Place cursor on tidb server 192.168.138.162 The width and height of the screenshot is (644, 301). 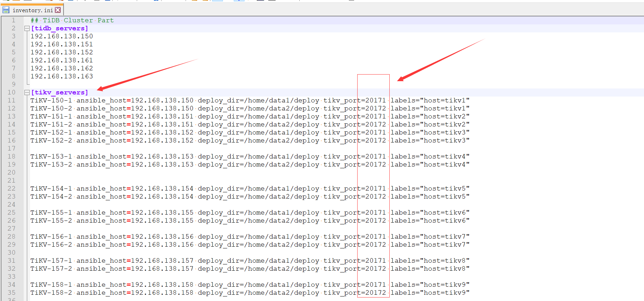click(x=62, y=68)
